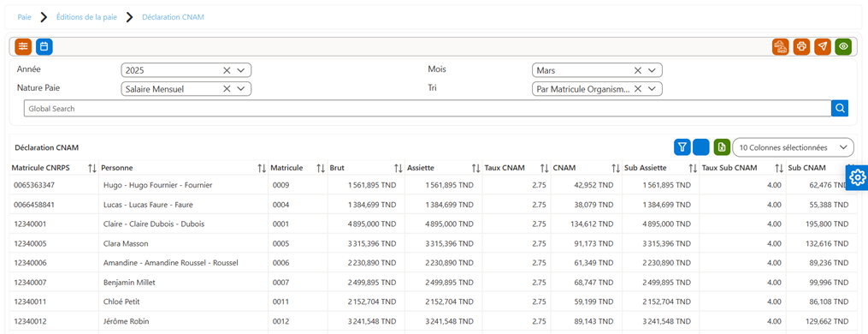Click the orange single printer icon
This screenshot has width=868, height=334.
click(x=801, y=46)
